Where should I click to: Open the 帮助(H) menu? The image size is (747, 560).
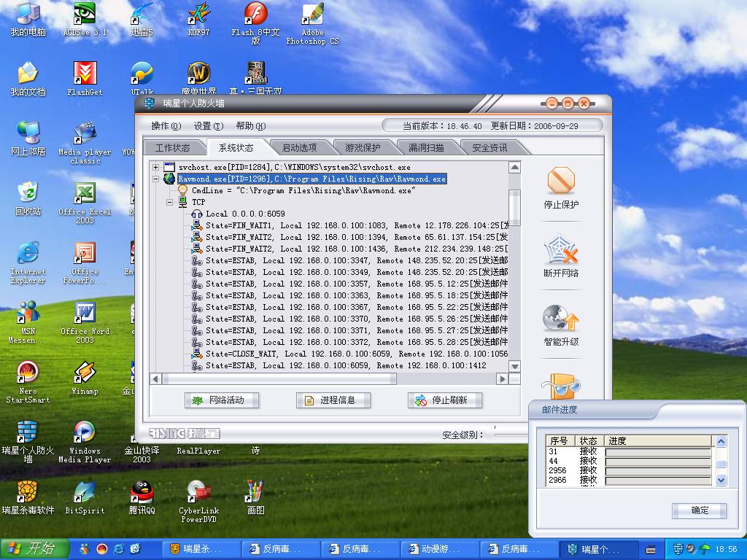(251, 126)
